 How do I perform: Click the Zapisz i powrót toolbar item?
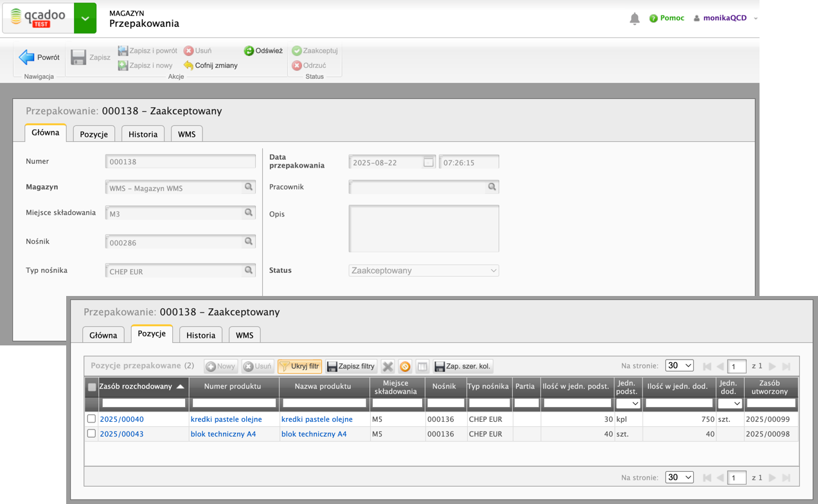pyautogui.click(x=148, y=51)
